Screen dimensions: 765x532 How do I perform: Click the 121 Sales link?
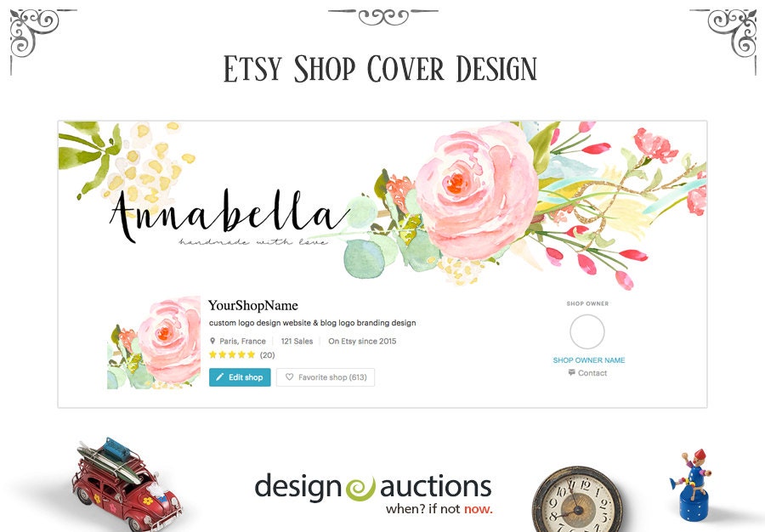(297, 342)
